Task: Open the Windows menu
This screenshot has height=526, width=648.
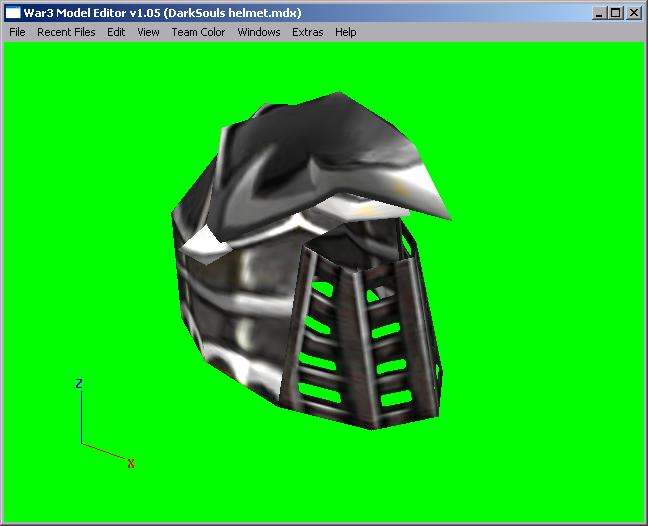Action: 259,32
